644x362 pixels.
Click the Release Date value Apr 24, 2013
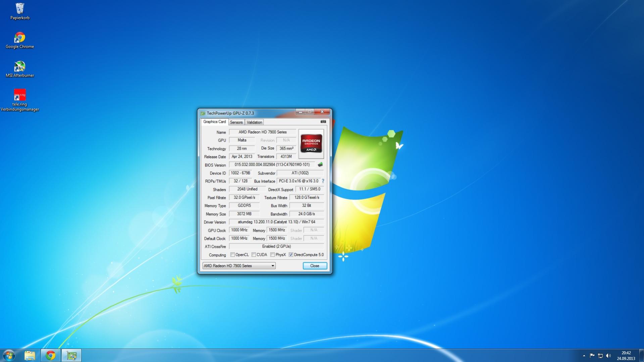click(242, 157)
